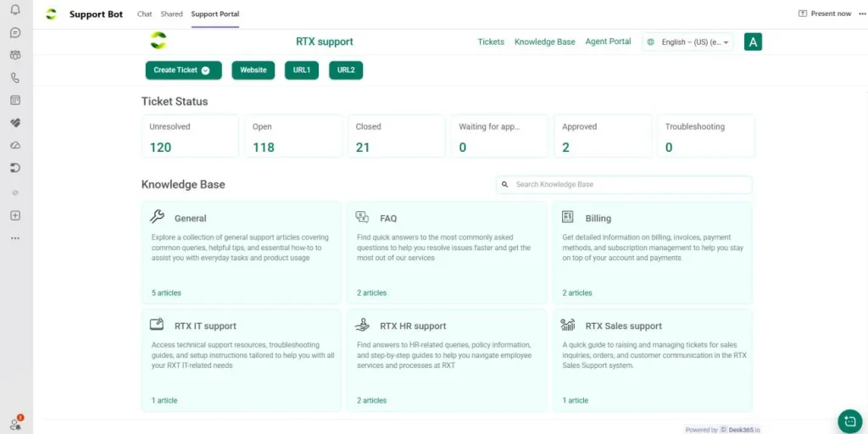Click the green A user avatar
The image size is (868, 434).
tap(753, 42)
